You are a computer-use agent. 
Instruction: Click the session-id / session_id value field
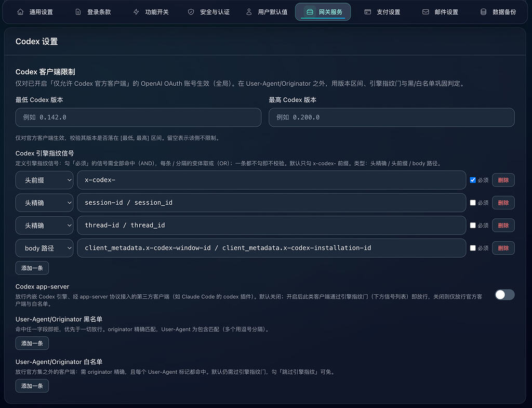point(271,203)
